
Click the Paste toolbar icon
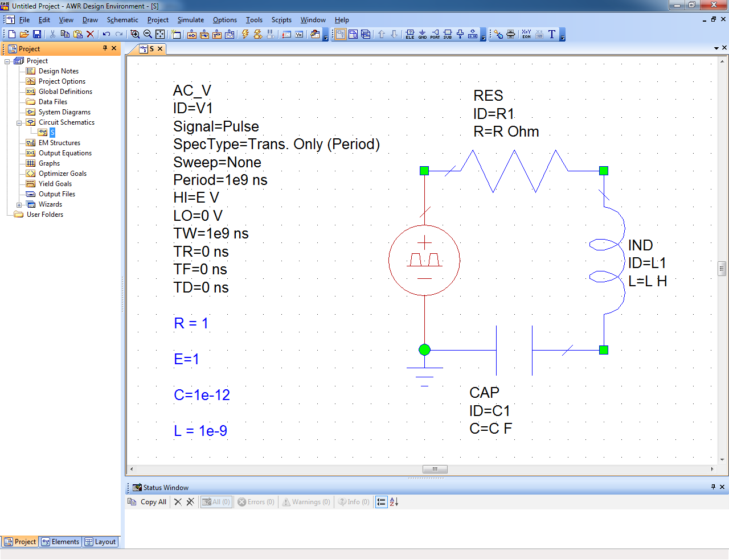click(77, 34)
